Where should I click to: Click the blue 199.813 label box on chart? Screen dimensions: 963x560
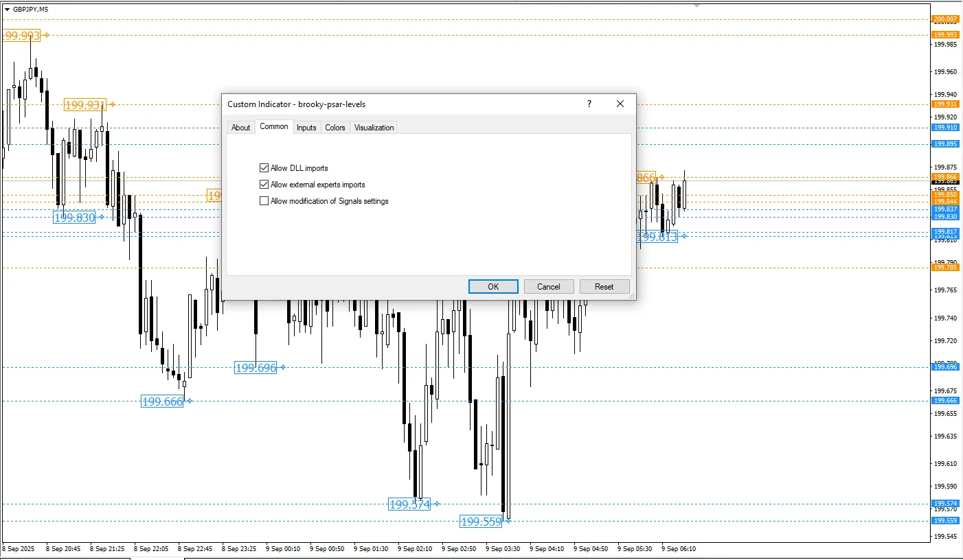pyautogui.click(x=657, y=237)
